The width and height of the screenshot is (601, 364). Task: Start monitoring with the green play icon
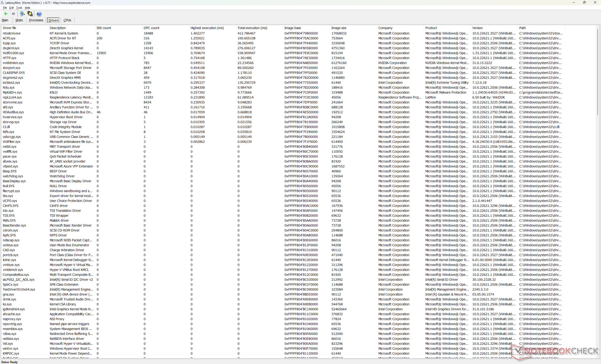pos(6,14)
